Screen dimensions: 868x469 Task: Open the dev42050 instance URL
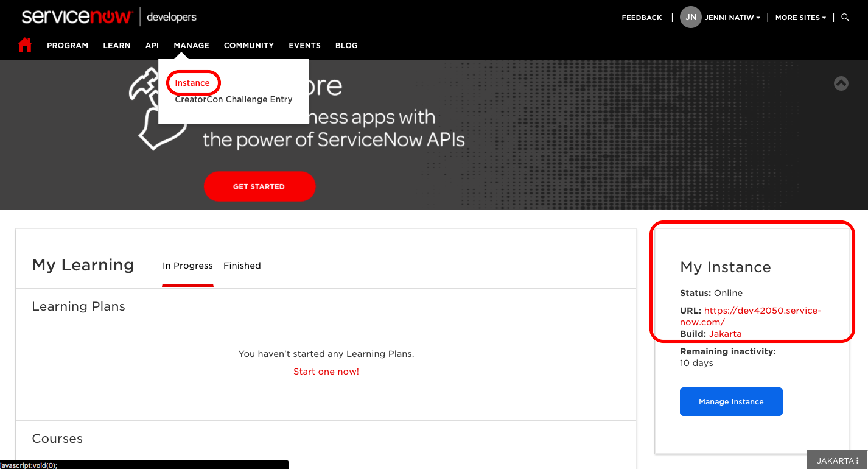(x=751, y=316)
